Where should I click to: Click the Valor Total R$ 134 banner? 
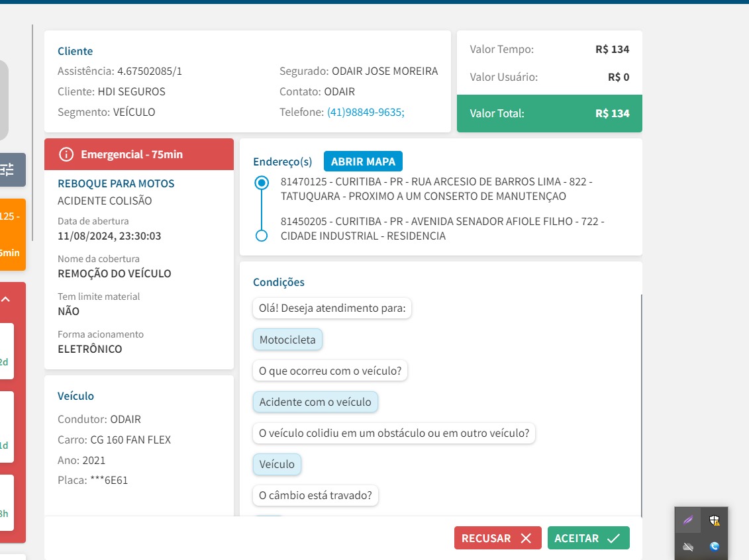click(x=549, y=113)
